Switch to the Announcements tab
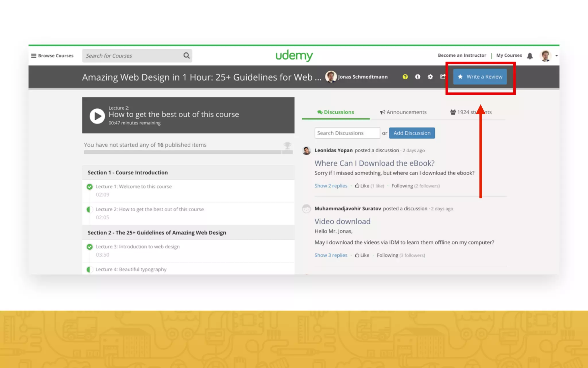The height and width of the screenshot is (368, 588). [x=403, y=112]
